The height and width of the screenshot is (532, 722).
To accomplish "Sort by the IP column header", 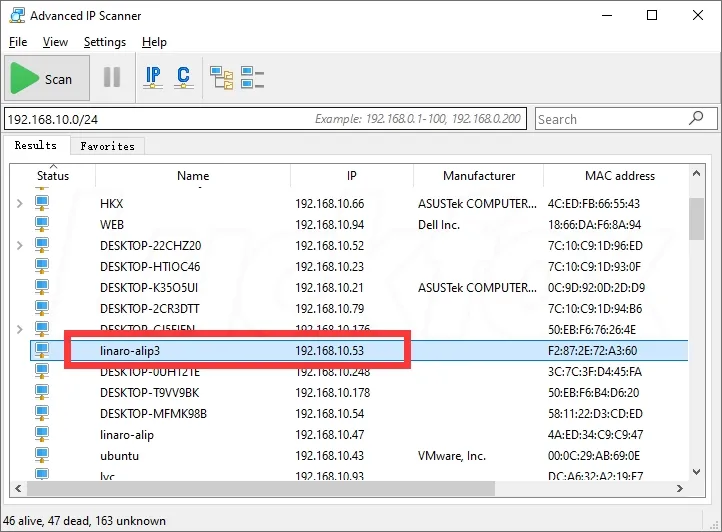I will (x=352, y=175).
